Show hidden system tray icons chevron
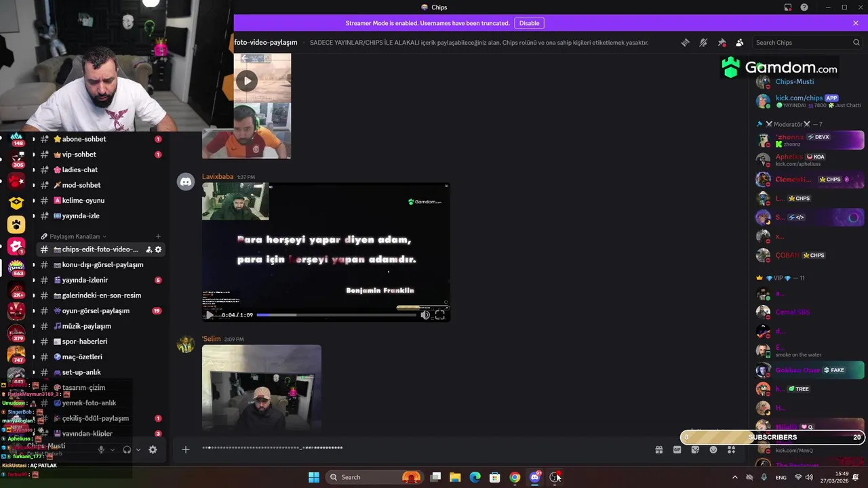 [734, 477]
